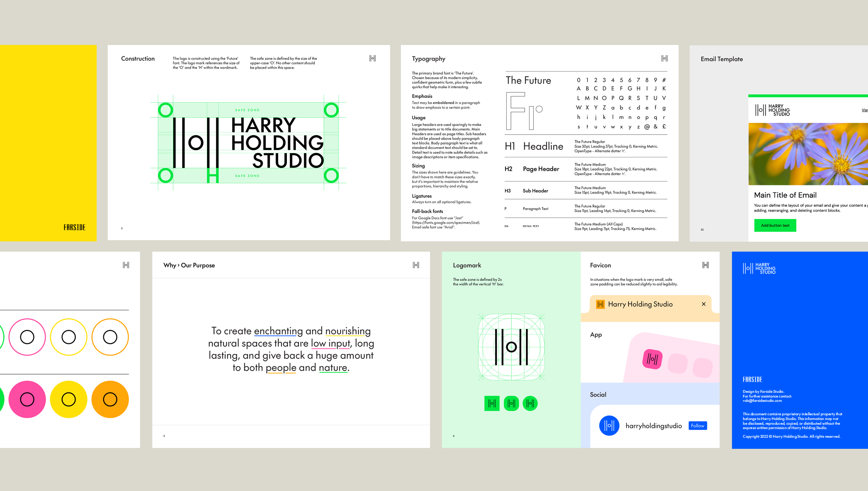Click the Farside logo on the yellow cover
Screen dimensions: 868x491
pyautogui.click(x=75, y=228)
